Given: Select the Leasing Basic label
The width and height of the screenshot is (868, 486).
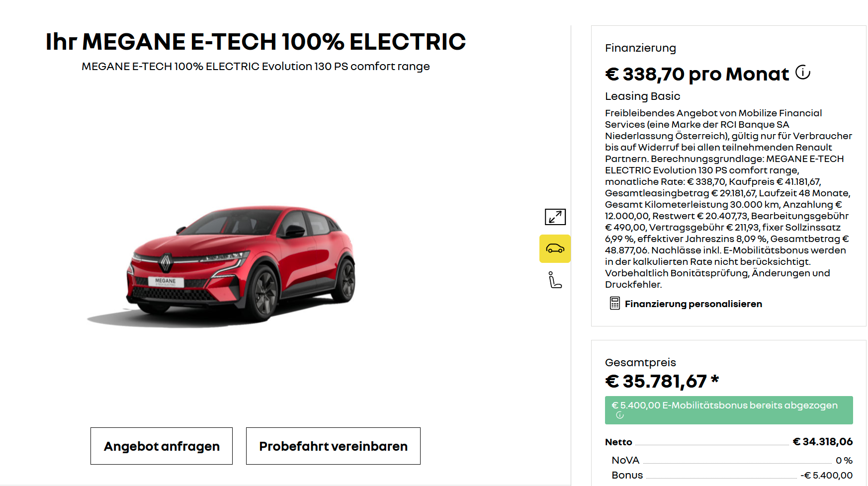Looking at the screenshot, I should tap(642, 96).
